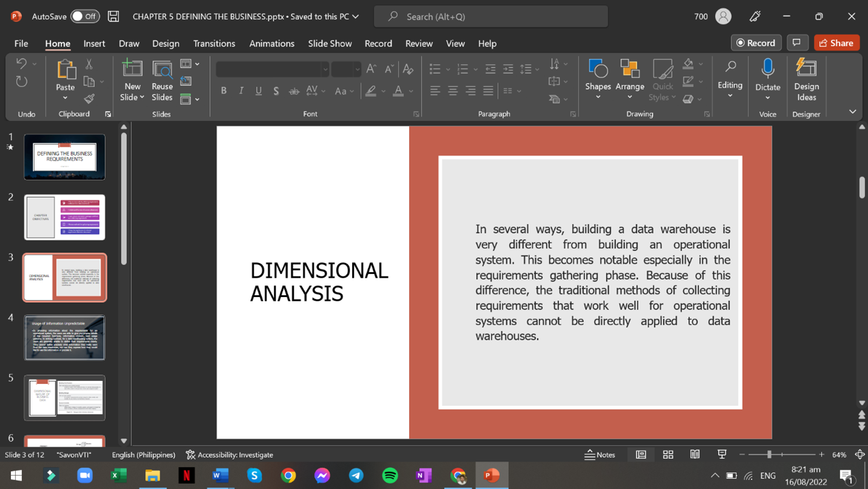Click the Share button
The image size is (868, 489).
tap(836, 43)
